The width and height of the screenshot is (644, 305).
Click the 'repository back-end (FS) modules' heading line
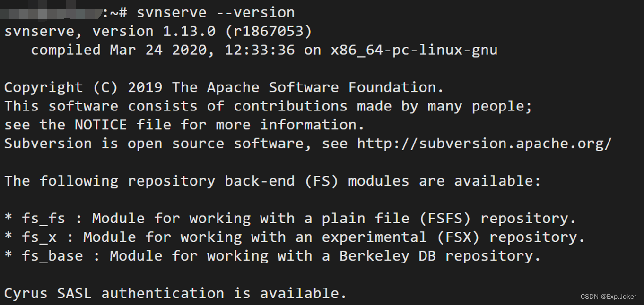coord(272,181)
